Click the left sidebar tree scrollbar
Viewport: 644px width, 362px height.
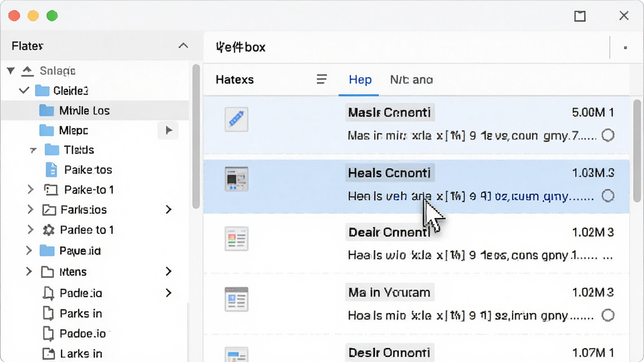[196, 136]
